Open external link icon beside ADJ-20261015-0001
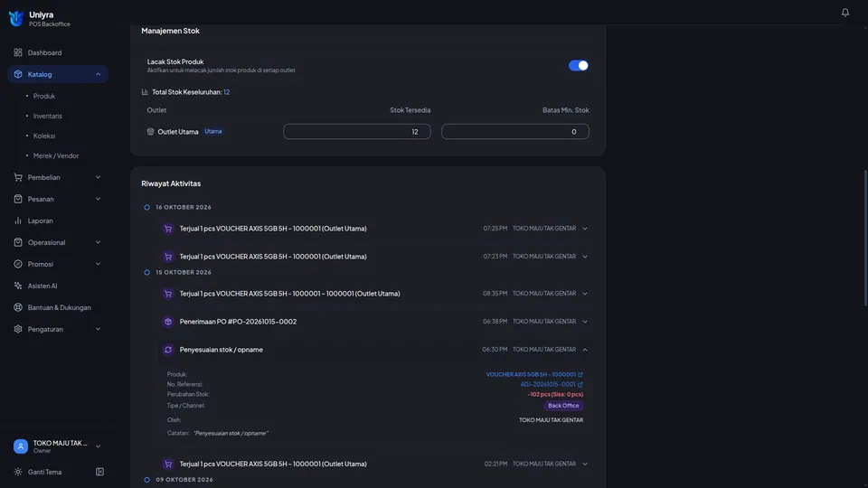 point(580,385)
